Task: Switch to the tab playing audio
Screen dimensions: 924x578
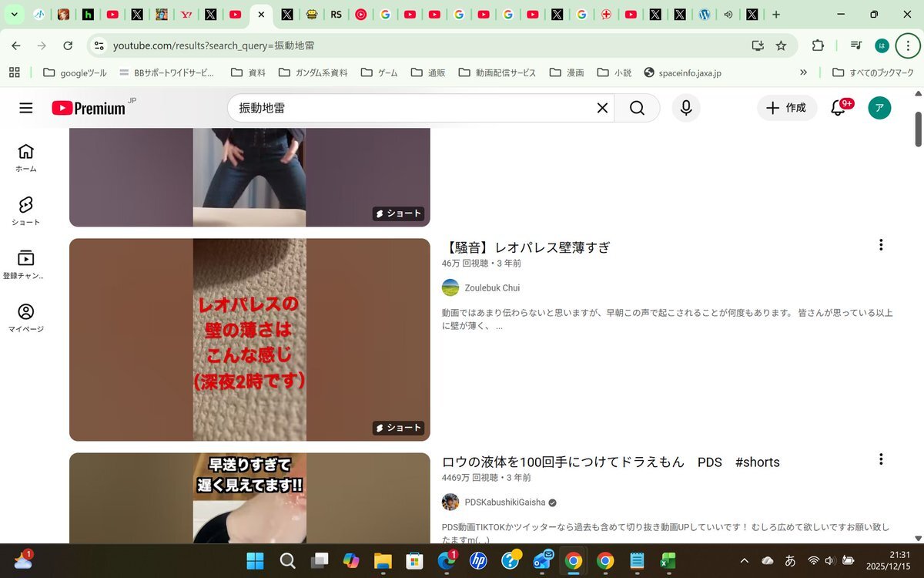Action: point(728,14)
